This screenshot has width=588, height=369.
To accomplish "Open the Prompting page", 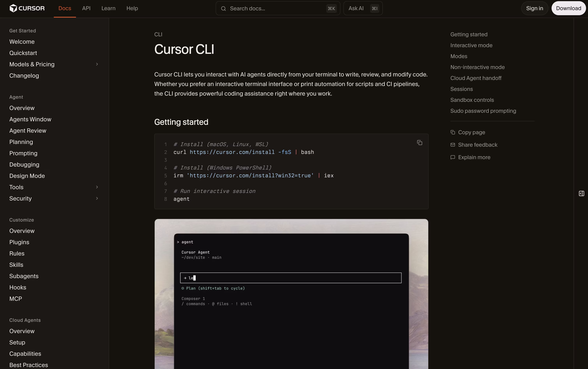I will pyautogui.click(x=23, y=153).
